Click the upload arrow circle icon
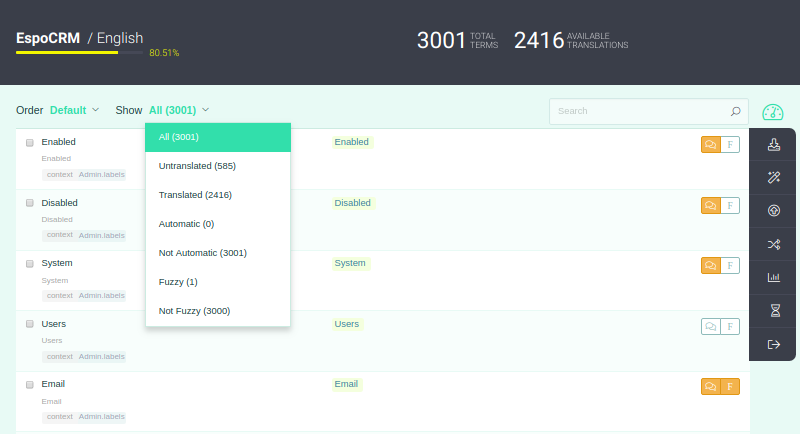This screenshot has height=434, width=800. (x=773, y=211)
